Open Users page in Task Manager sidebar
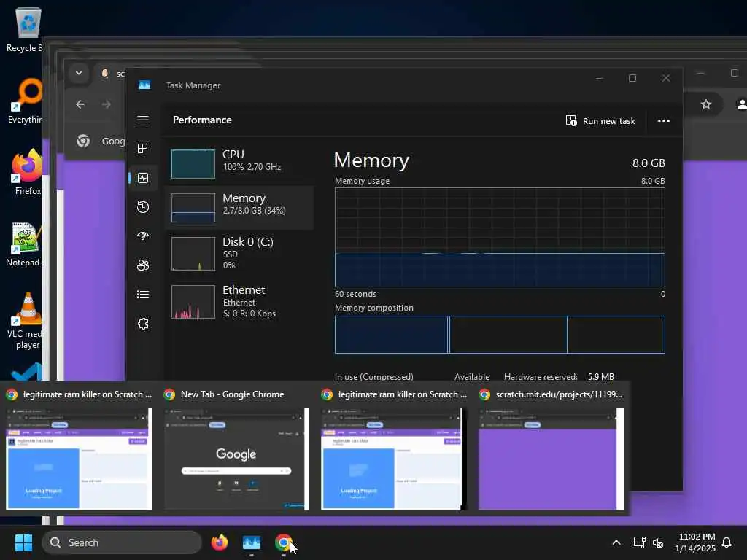Viewport: 747px width, 560px height. pyautogui.click(x=143, y=265)
